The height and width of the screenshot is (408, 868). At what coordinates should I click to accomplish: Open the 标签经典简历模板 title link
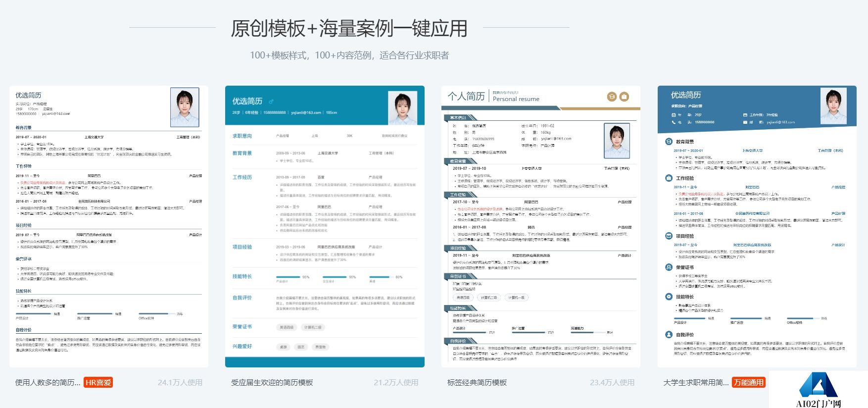[x=477, y=382]
